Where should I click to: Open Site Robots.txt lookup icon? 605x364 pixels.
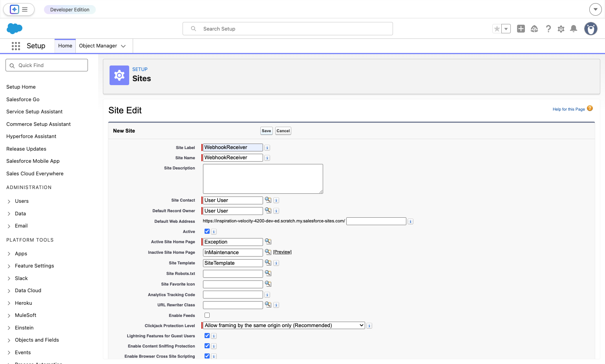(x=268, y=273)
